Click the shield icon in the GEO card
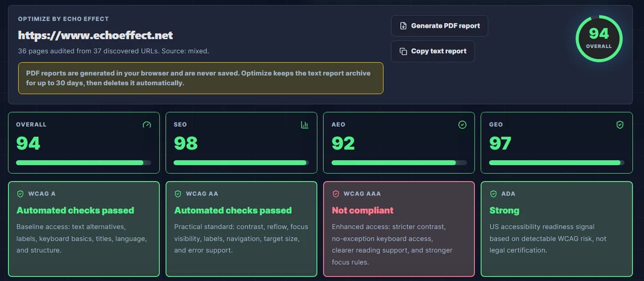Image resolution: width=644 pixels, height=281 pixels. point(620,125)
